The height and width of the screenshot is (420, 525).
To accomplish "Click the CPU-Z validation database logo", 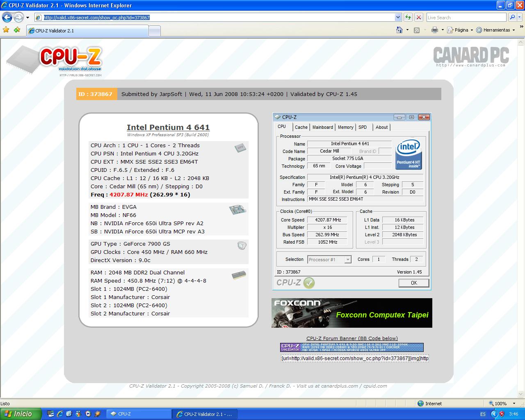I will [54, 61].
